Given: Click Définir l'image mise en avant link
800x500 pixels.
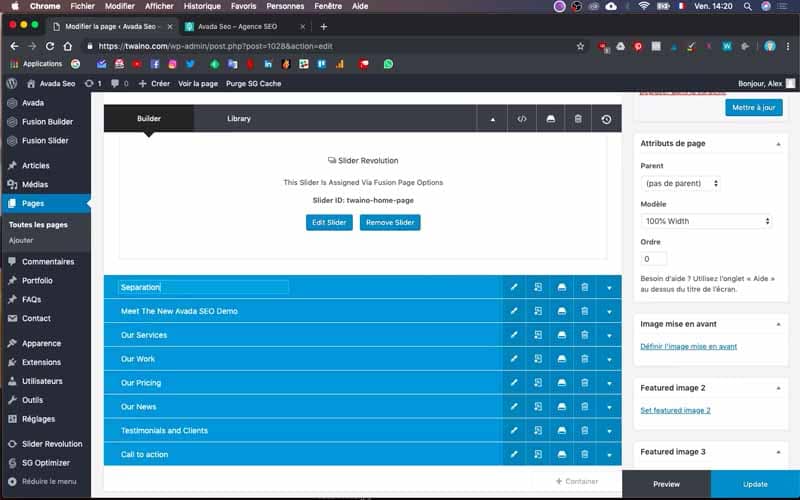Looking at the screenshot, I should pyautogui.click(x=688, y=346).
